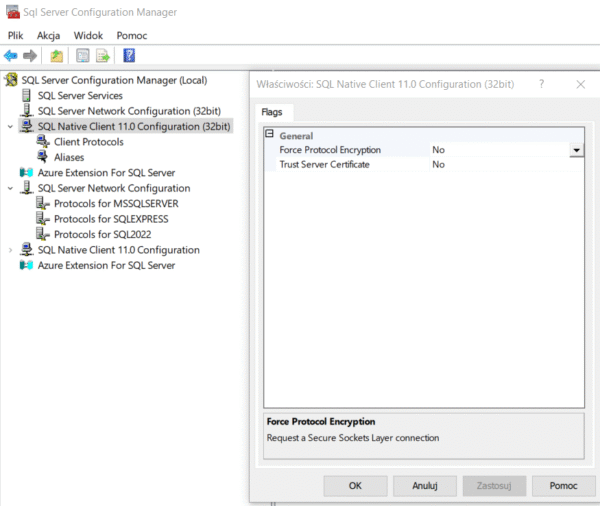Select SQL Server Configuration Manager (Local) label

(x=114, y=80)
